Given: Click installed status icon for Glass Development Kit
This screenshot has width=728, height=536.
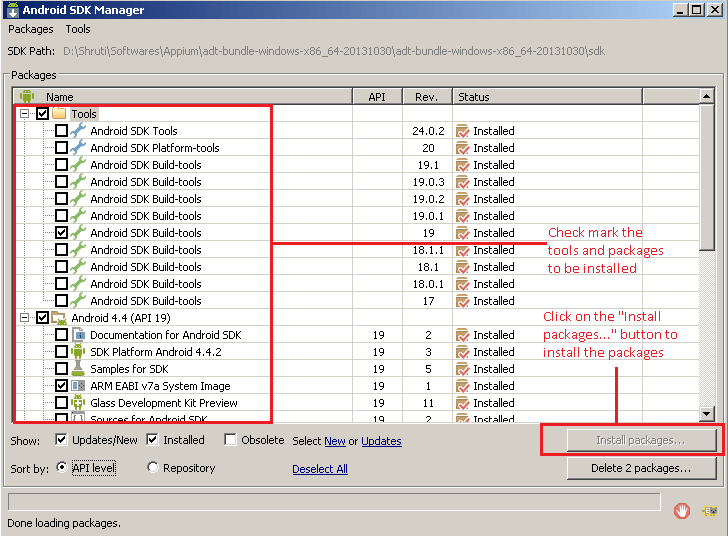Looking at the screenshot, I should pyautogui.click(x=462, y=403).
